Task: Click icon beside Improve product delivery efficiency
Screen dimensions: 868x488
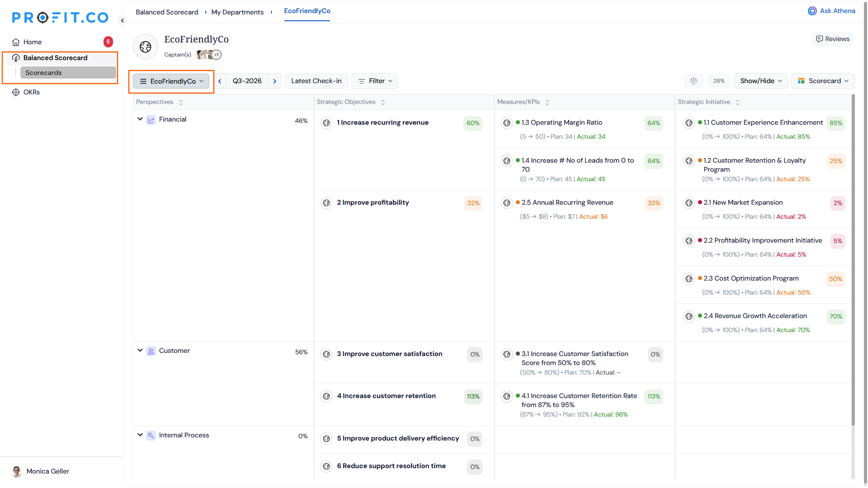Action: (x=326, y=439)
